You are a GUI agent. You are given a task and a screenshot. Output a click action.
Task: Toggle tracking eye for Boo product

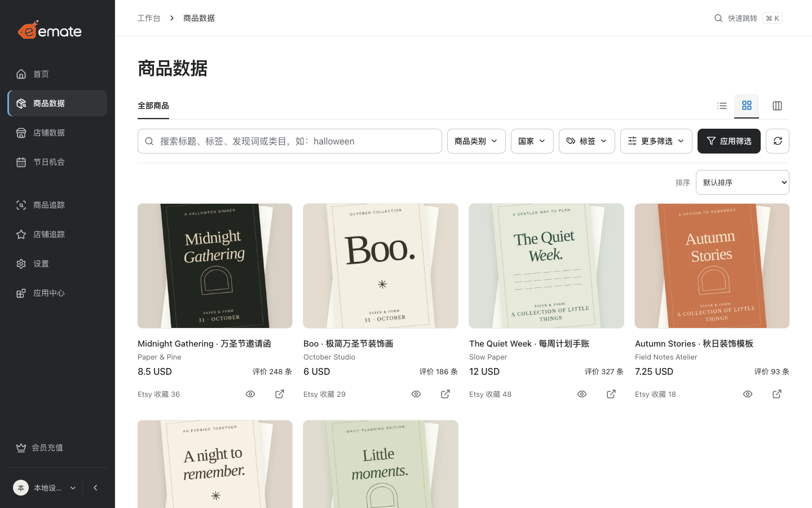coord(416,394)
